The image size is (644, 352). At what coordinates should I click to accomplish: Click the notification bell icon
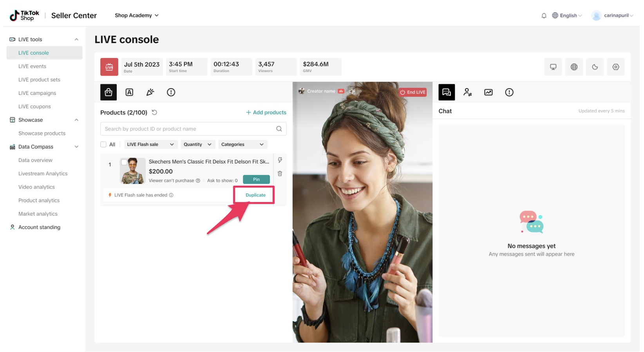(544, 16)
